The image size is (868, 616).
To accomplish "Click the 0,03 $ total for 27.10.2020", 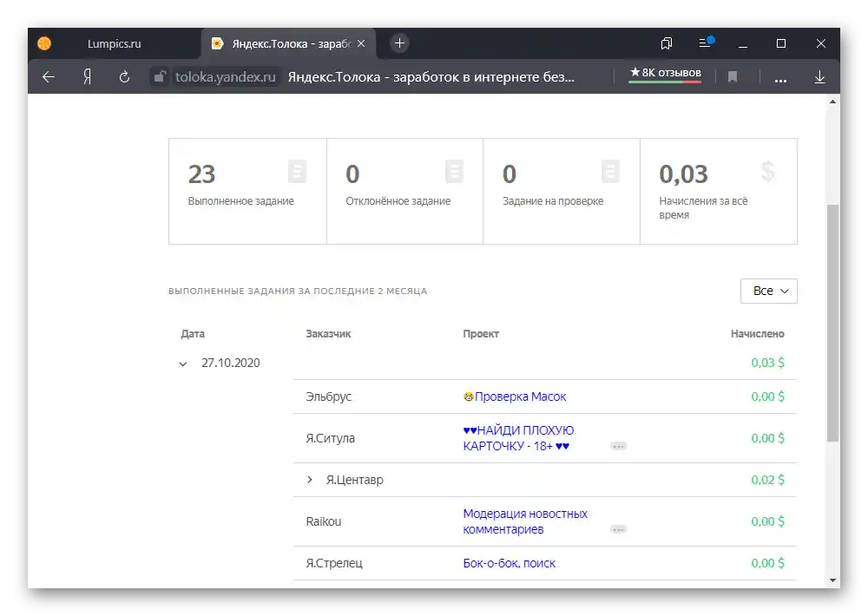I will coord(768,363).
